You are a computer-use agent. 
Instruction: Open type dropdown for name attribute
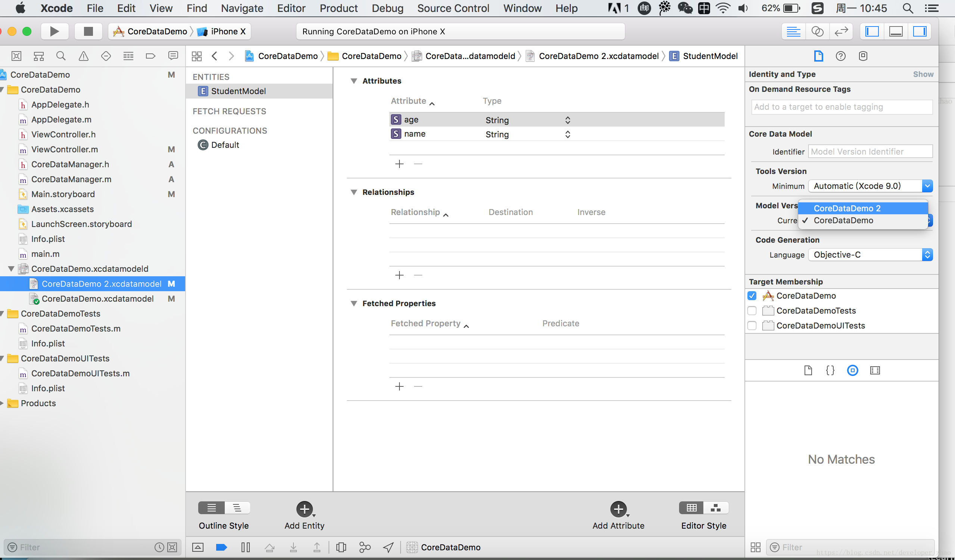[x=528, y=134]
